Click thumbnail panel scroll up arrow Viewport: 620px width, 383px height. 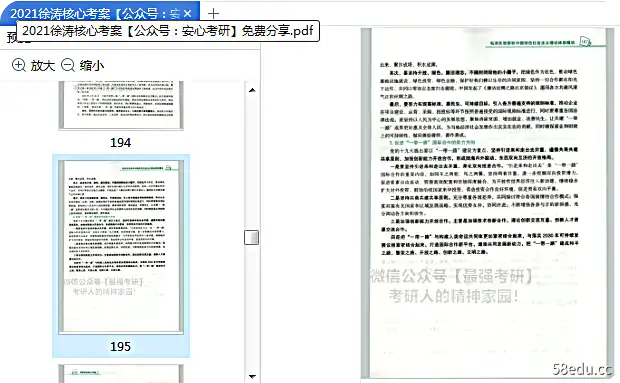click(x=252, y=90)
